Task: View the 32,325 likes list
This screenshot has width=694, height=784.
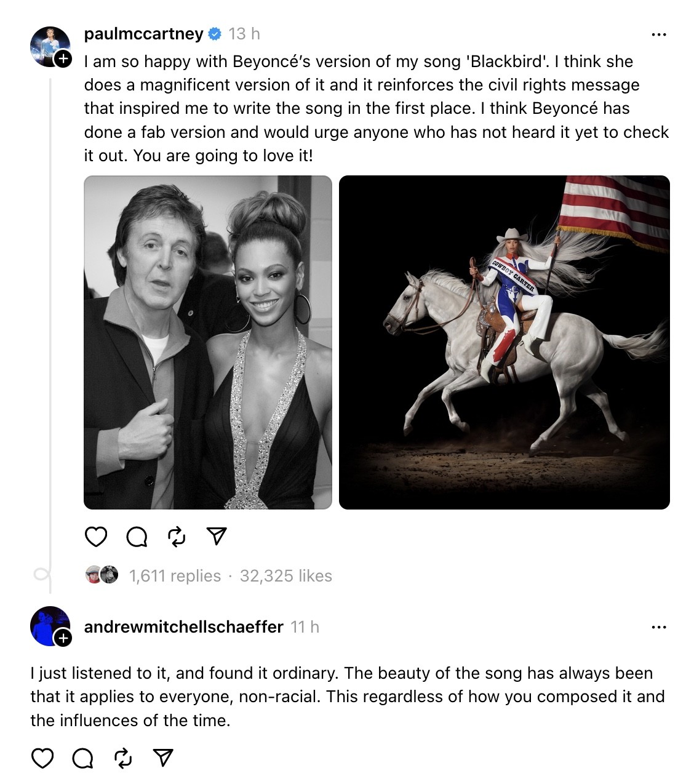Action: click(286, 576)
